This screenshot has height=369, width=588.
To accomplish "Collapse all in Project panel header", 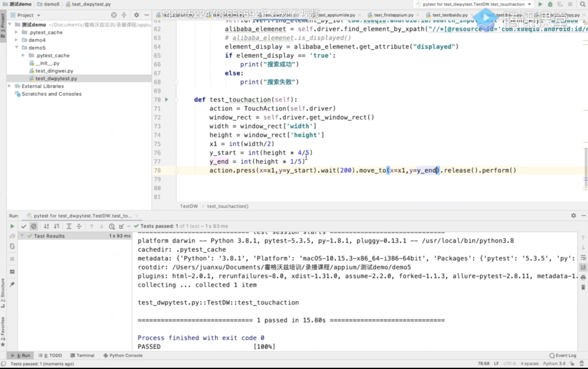I will click(124, 15).
